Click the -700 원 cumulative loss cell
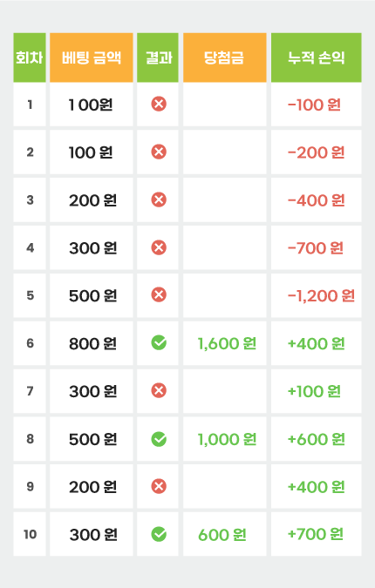375x588 pixels. (x=317, y=247)
